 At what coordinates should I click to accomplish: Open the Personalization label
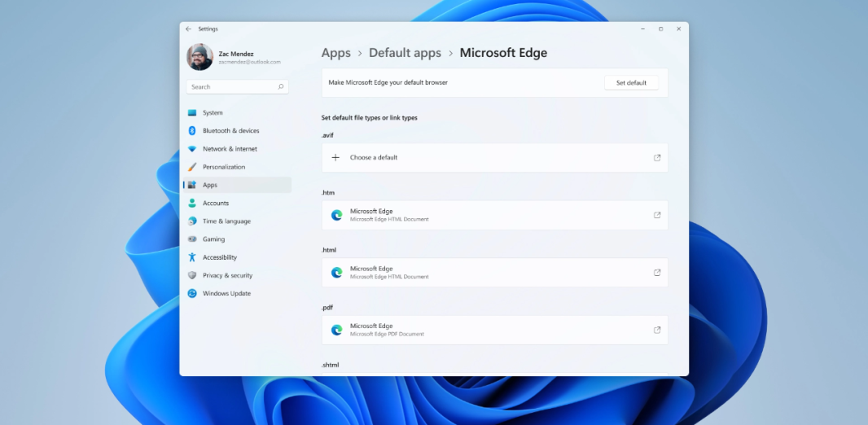224,167
